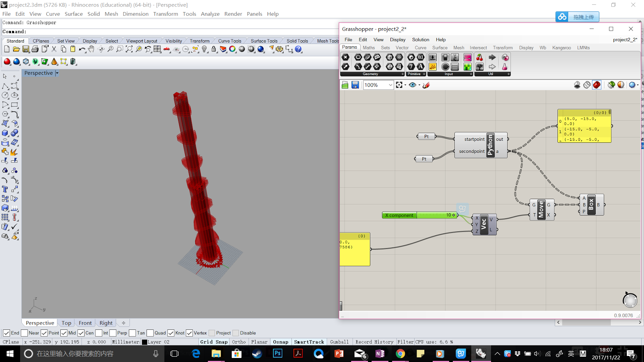Select the Rectangle tool in left sidebar
Viewport: 644px width, 362px height.
14,105
